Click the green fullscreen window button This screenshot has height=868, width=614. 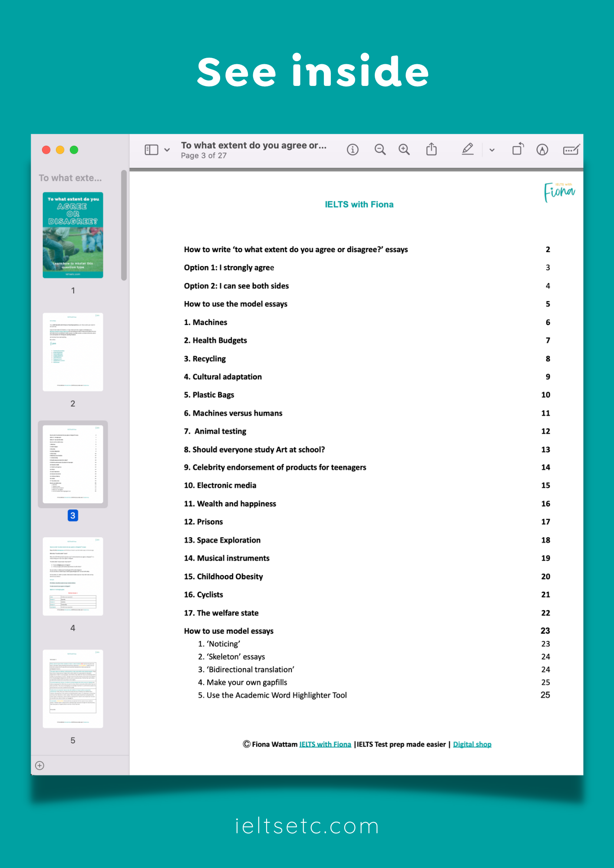[74, 150]
